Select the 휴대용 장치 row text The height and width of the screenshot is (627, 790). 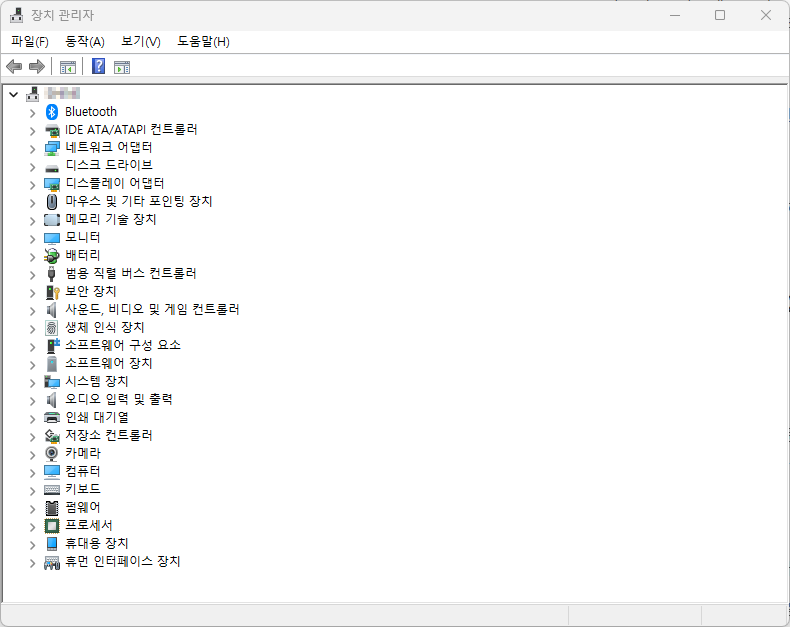coord(97,543)
